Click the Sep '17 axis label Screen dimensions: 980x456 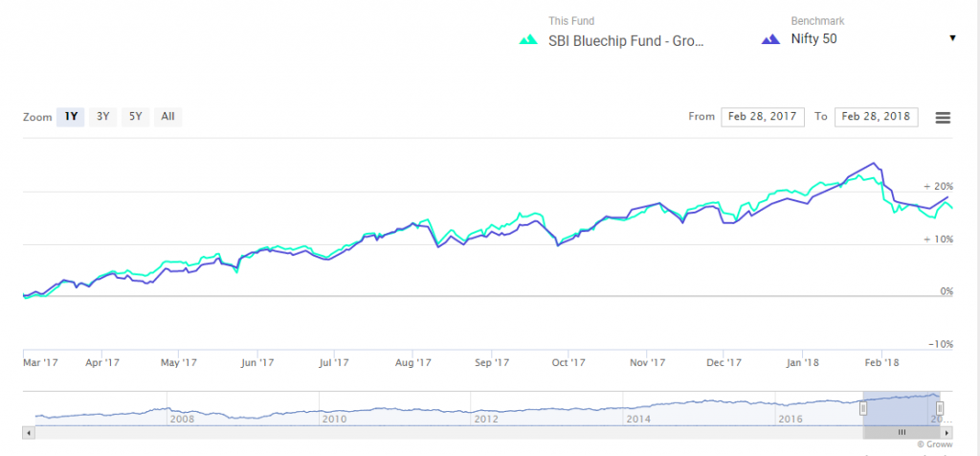click(x=492, y=362)
